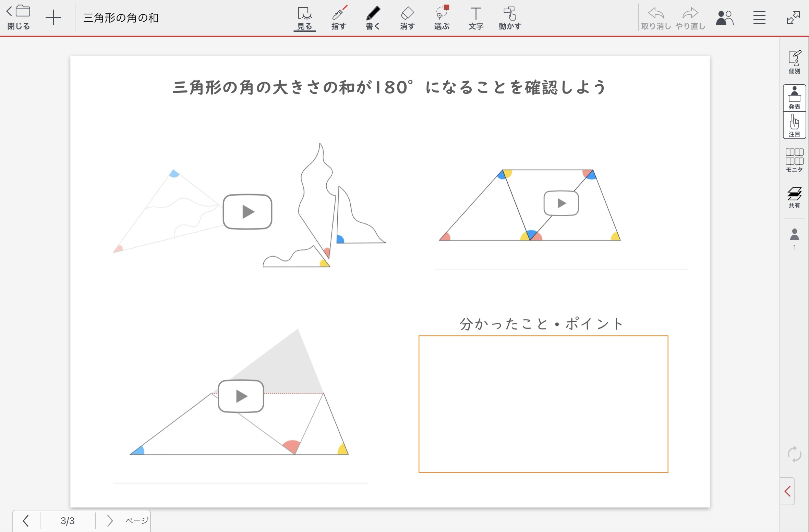This screenshot has width=809, height=532.
Task: Activate the 動かす move tool
Action: 510,18
